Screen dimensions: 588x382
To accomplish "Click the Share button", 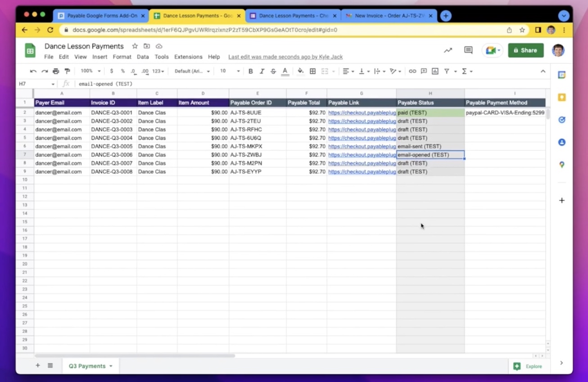I will click(x=525, y=50).
